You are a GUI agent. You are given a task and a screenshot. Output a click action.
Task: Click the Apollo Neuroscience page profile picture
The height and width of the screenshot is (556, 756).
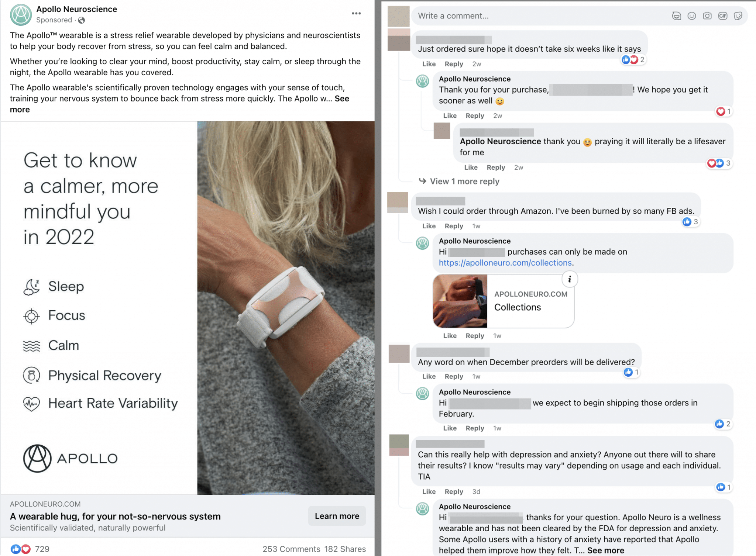pos(21,15)
